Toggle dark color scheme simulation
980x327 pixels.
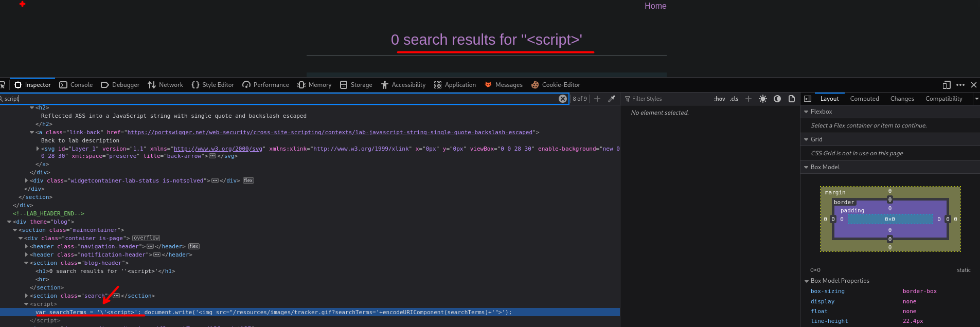[777, 99]
